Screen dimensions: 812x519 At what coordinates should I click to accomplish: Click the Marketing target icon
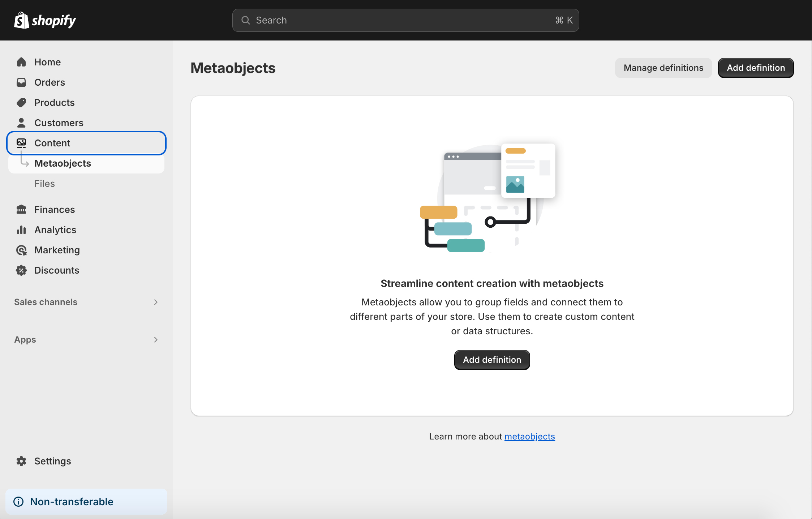click(x=21, y=250)
